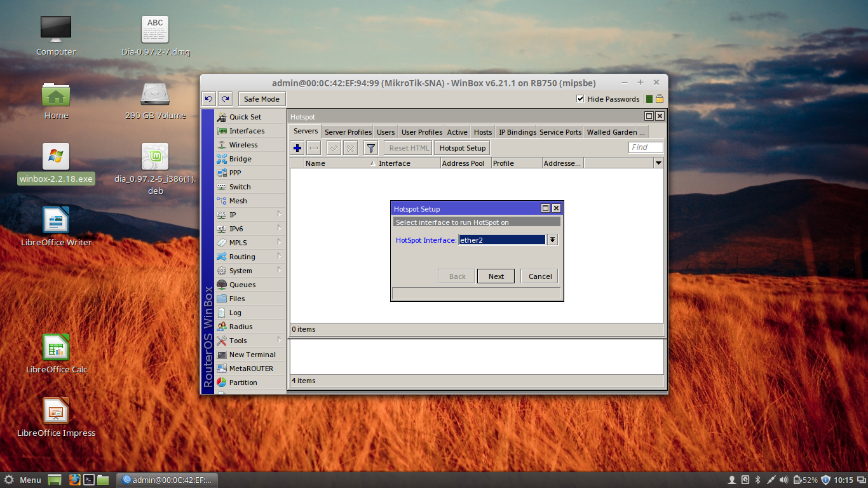Focus the Find search field
Viewport: 868px width, 488px height.
coord(646,147)
